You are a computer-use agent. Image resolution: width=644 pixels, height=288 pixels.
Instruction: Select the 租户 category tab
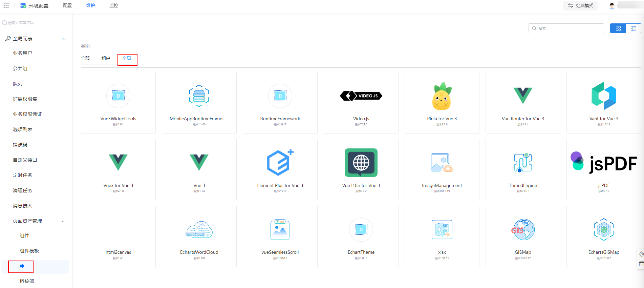click(106, 58)
